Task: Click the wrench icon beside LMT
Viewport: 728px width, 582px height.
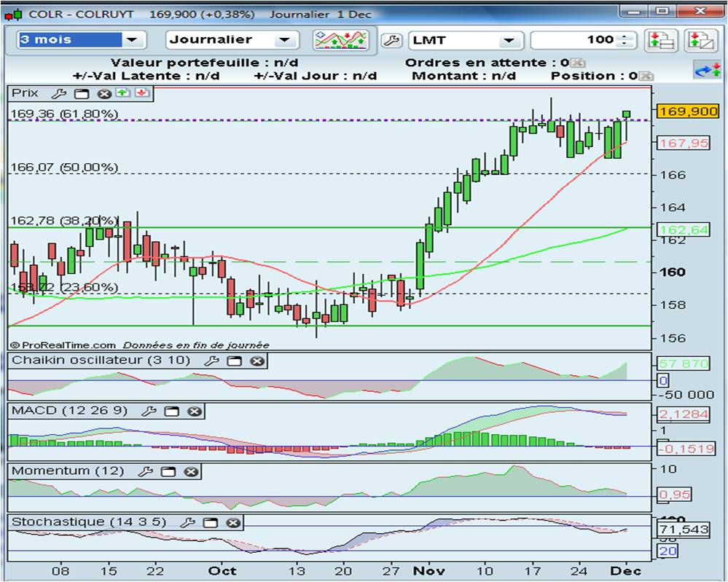Action: 391,40
